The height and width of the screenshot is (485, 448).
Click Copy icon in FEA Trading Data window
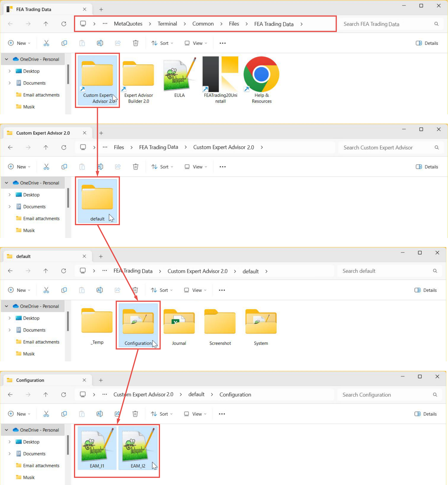[x=64, y=43]
